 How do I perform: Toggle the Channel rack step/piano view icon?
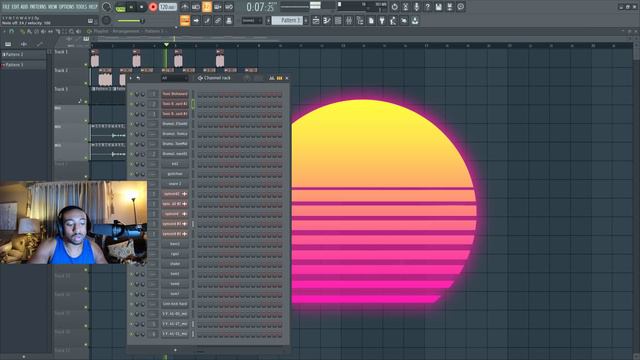coord(280,78)
